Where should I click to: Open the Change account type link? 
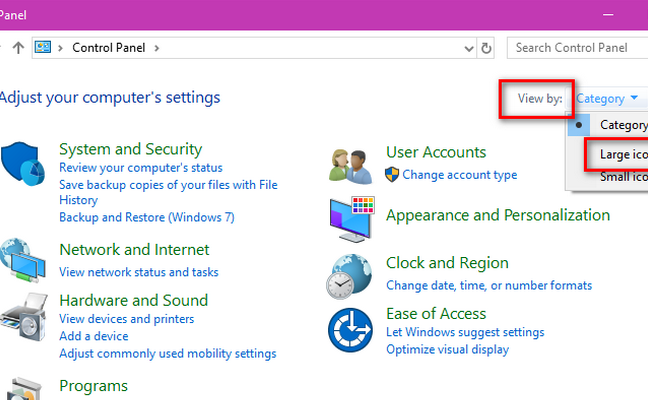point(460,175)
